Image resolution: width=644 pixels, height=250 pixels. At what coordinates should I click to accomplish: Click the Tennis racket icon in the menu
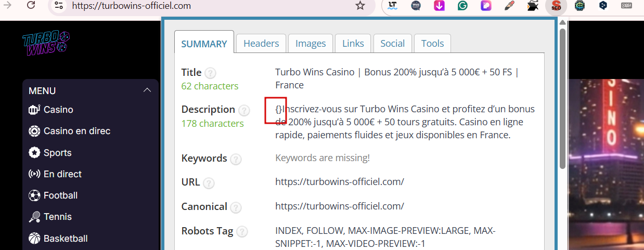(34, 217)
